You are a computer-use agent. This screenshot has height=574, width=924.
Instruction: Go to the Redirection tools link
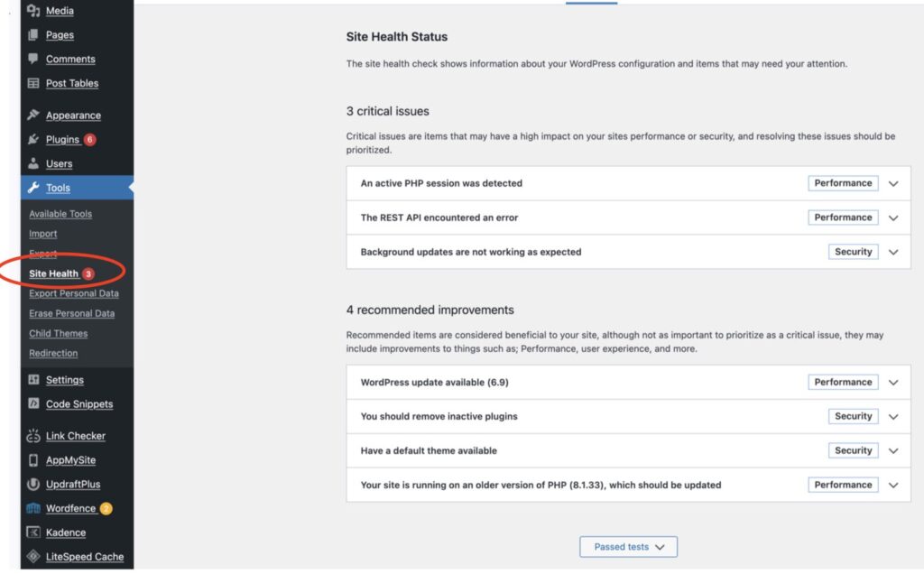coord(53,353)
